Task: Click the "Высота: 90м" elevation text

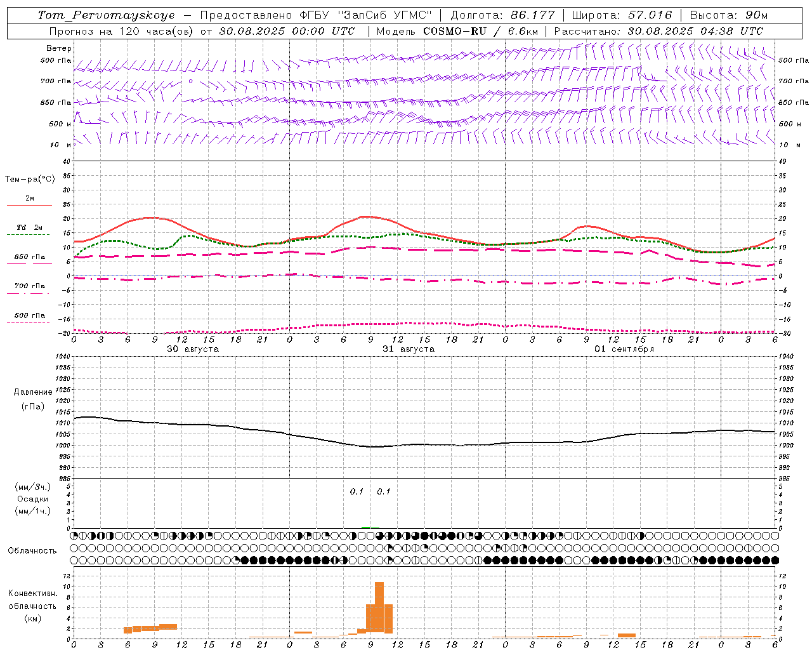Action: (729, 15)
